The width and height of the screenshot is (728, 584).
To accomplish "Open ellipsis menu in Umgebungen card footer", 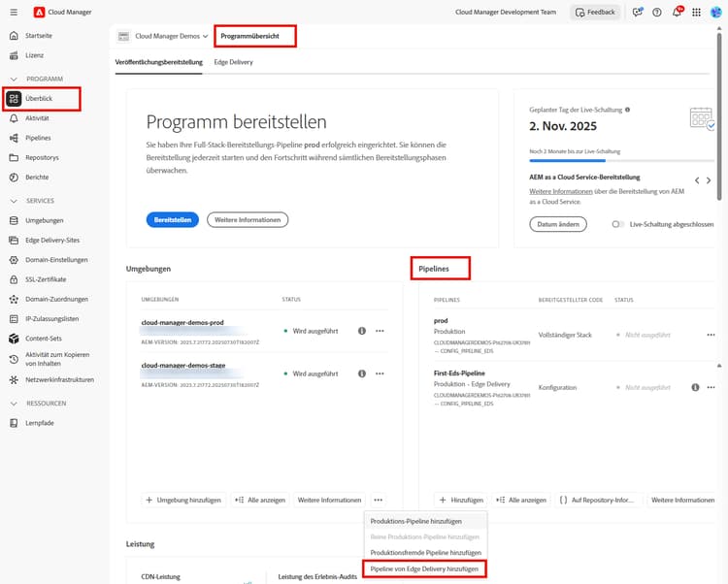I will pyautogui.click(x=378, y=500).
